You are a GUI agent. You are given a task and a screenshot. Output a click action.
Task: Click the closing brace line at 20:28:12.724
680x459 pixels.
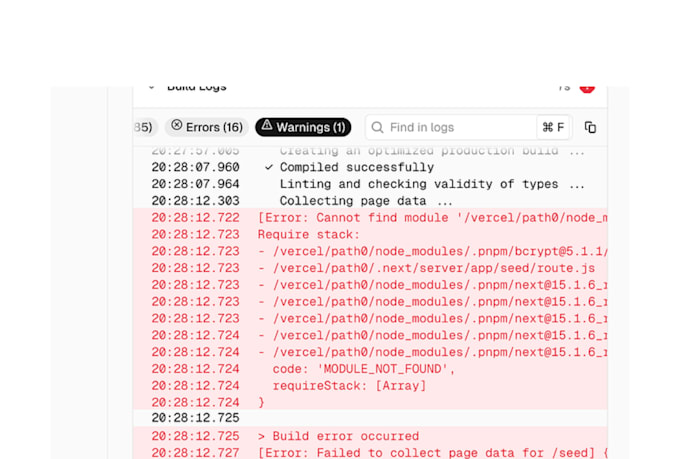point(370,402)
